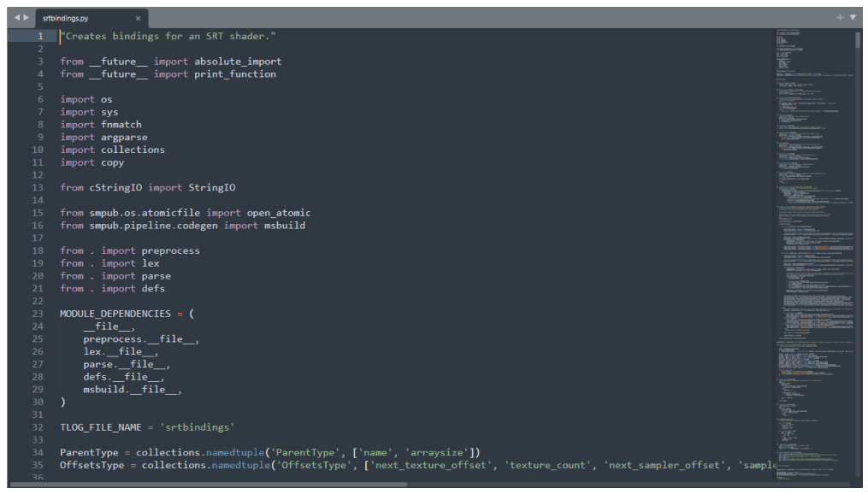Click on defs.__file__ entry
The height and width of the screenshot is (494, 868).
[123, 377]
